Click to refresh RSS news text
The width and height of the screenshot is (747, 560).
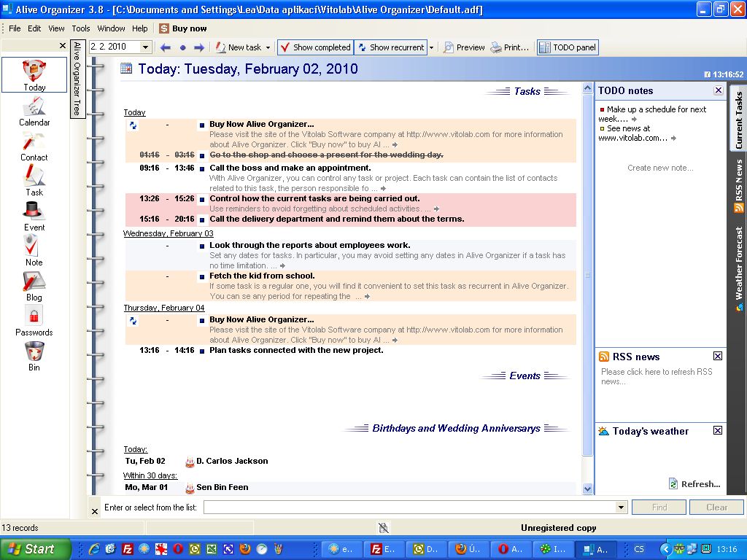[x=657, y=376]
